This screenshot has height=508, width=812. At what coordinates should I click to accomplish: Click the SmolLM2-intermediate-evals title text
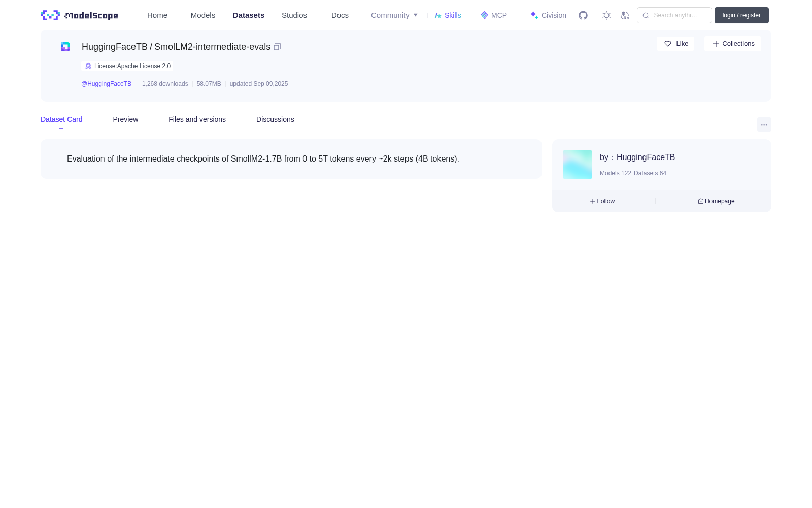[212, 47]
